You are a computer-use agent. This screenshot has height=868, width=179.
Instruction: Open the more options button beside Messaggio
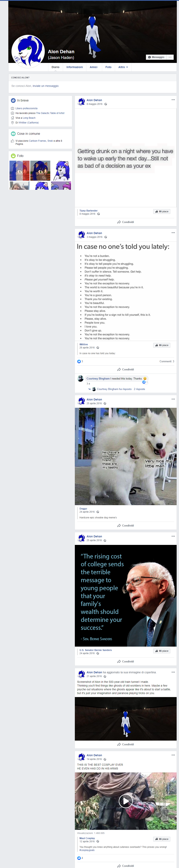[170, 57]
